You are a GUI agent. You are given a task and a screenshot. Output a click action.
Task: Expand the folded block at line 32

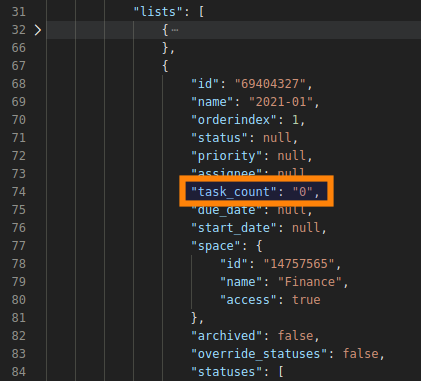point(38,30)
